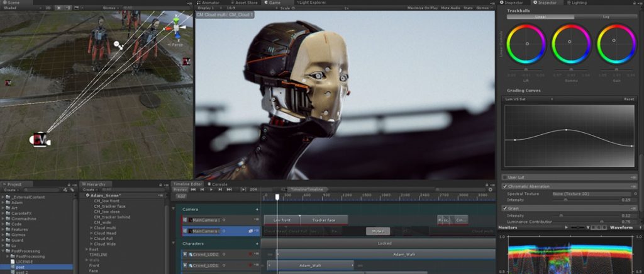644x274 pixels.
Task: Collapse the PostProcessing root folder
Action: pyautogui.click(x=3, y=251)
